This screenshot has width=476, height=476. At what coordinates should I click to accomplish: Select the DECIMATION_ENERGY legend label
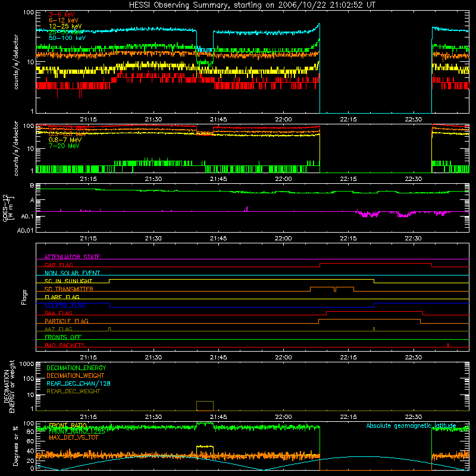click(x=76, y=368)
